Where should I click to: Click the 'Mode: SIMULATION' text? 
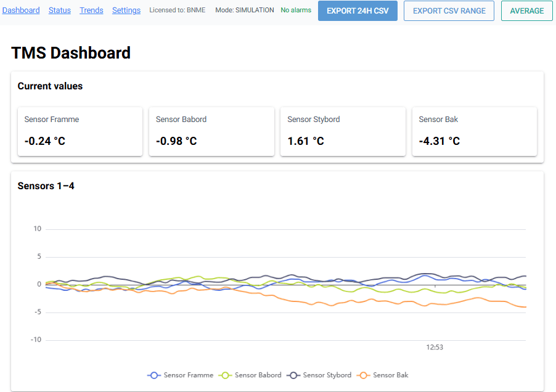245,10
